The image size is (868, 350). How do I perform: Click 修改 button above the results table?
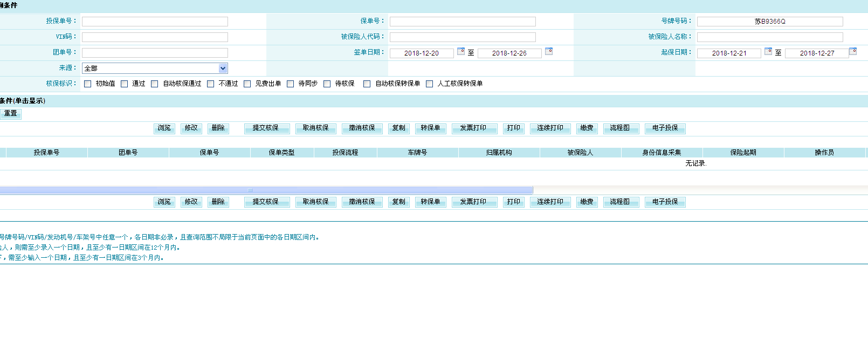pos(191,128)
